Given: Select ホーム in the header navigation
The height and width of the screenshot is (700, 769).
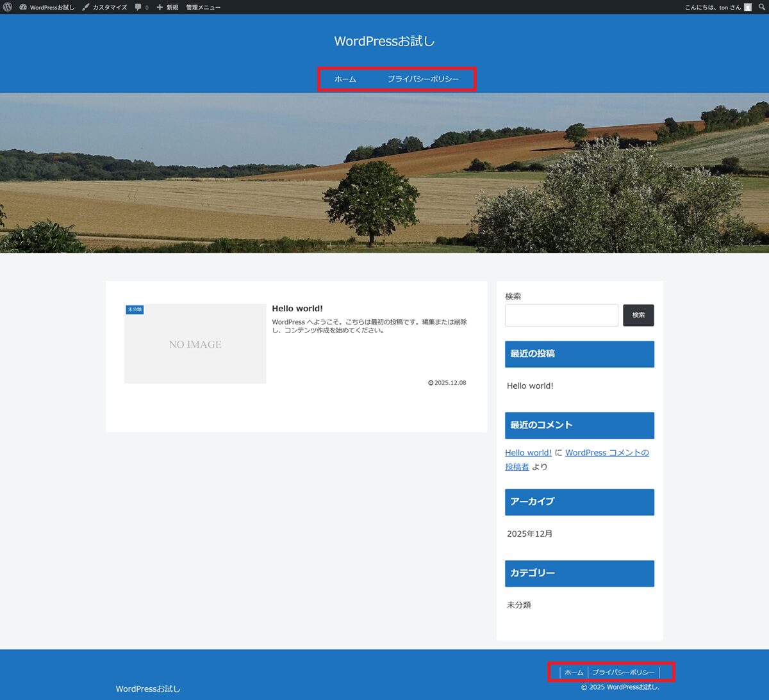Looking at the screenshot, I should click(345, 79).
